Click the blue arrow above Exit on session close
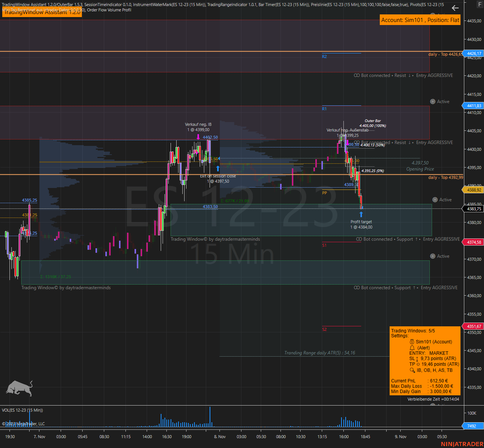 click(x=218, y=168)
